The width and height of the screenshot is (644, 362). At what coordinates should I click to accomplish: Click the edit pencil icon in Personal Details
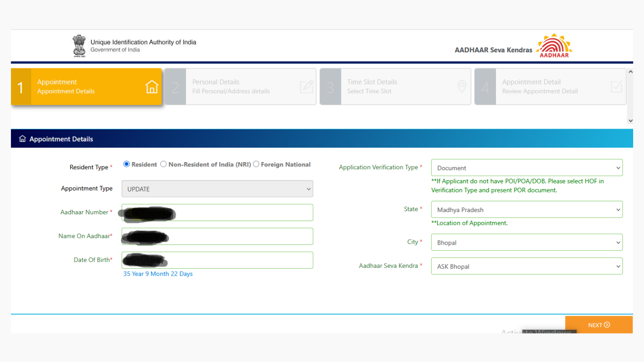coord(306,87)
